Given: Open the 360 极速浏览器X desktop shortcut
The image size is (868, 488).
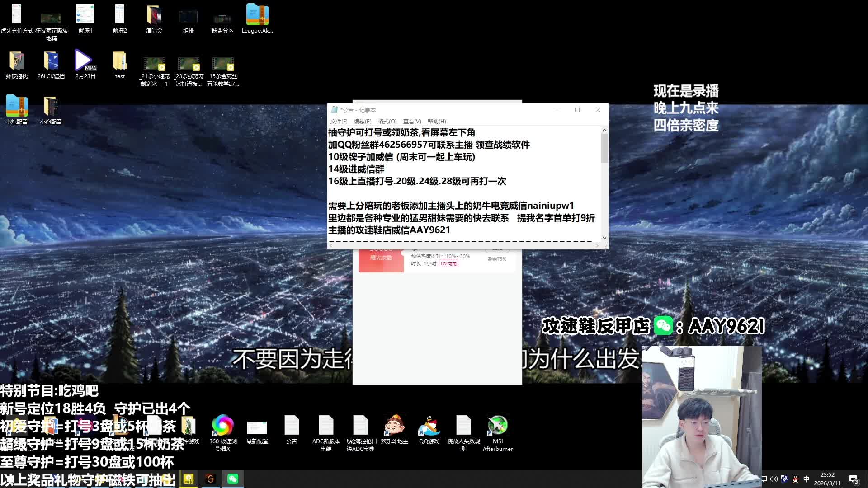Looking at the screenshot, I should 222,426.
